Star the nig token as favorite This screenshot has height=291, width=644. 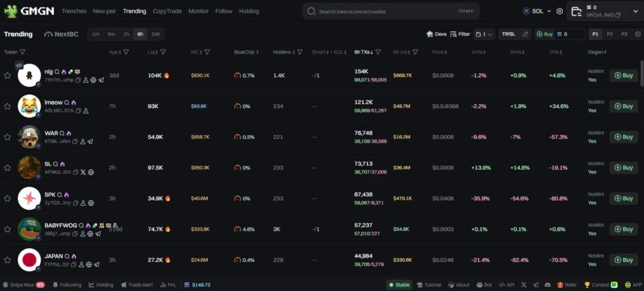[x=8, y=75]
